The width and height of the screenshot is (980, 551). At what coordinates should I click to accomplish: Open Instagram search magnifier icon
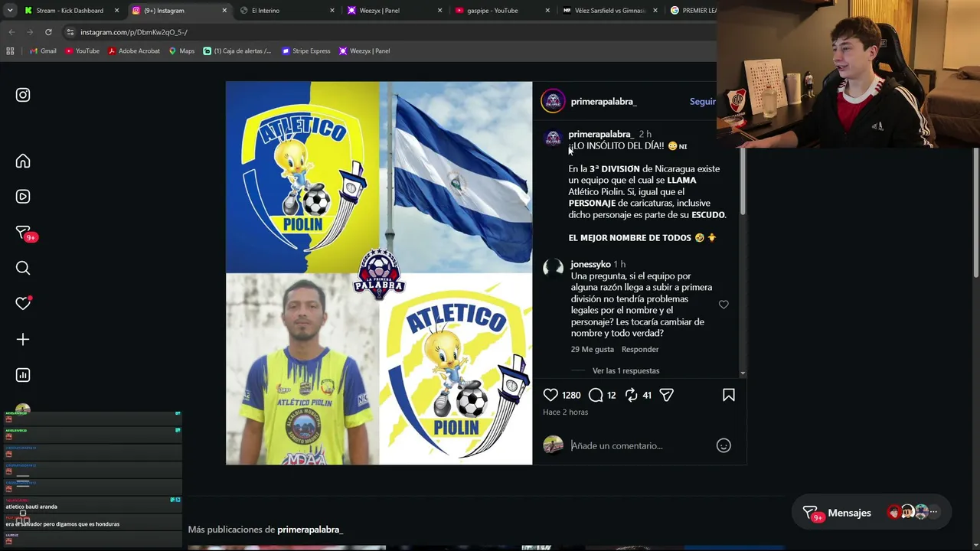pos(23,268)
